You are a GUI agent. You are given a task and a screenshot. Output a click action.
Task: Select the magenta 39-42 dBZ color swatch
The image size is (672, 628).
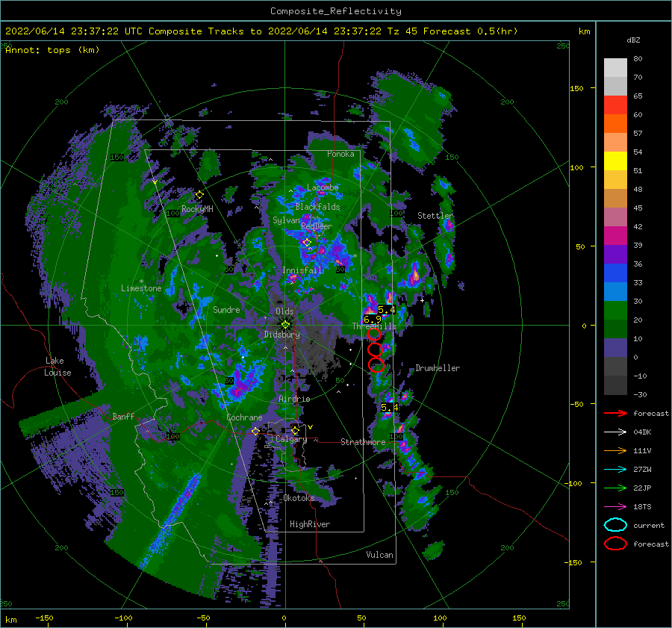pyautogui.click(x=615, y=236)
